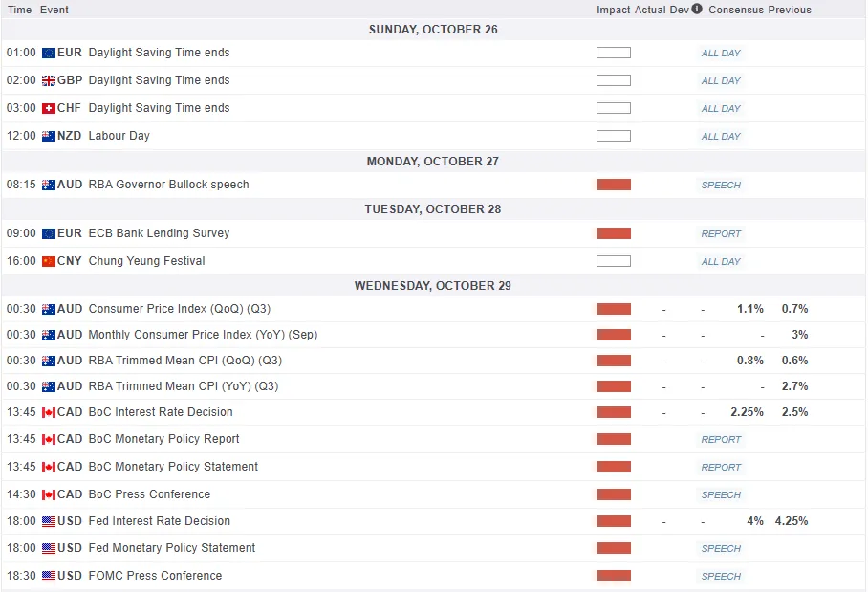This screenshot has height=592, width=868.
Task: Click the Consensus column header
Action: pyautogui.click(x=736, y=10)
